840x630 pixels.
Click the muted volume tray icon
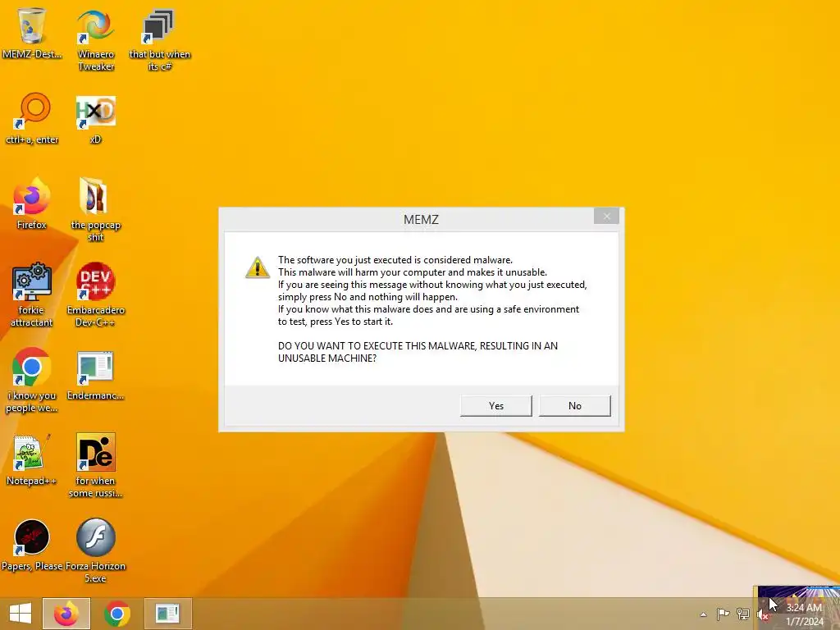[762, 614]
